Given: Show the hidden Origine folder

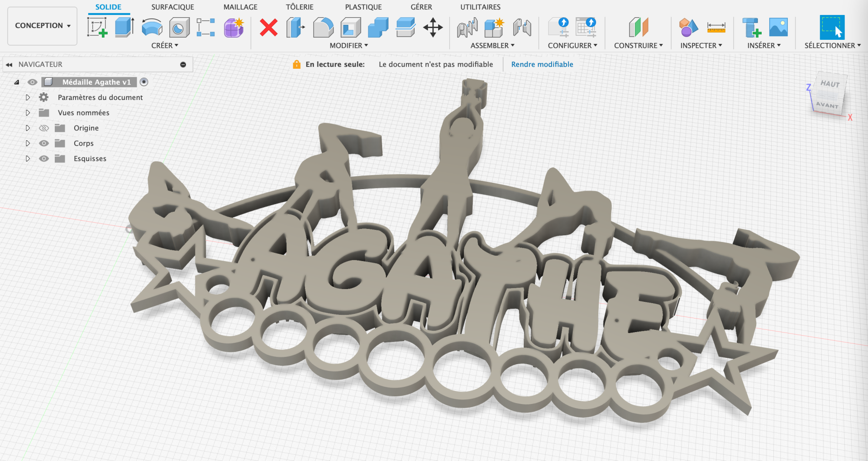Looking at the screenshot, I should pos(44,128).
